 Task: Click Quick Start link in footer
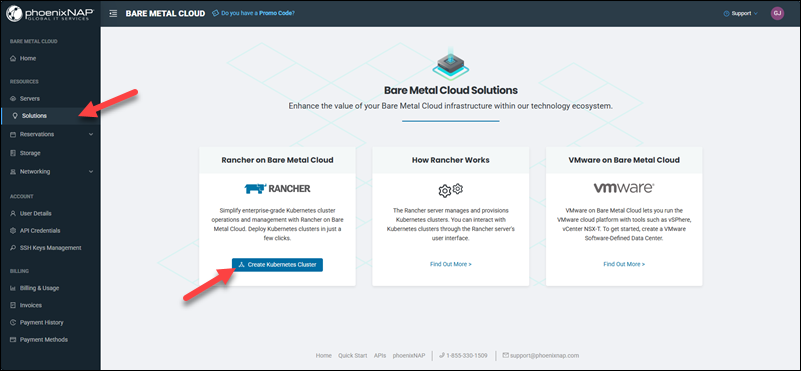coord(352,355)
